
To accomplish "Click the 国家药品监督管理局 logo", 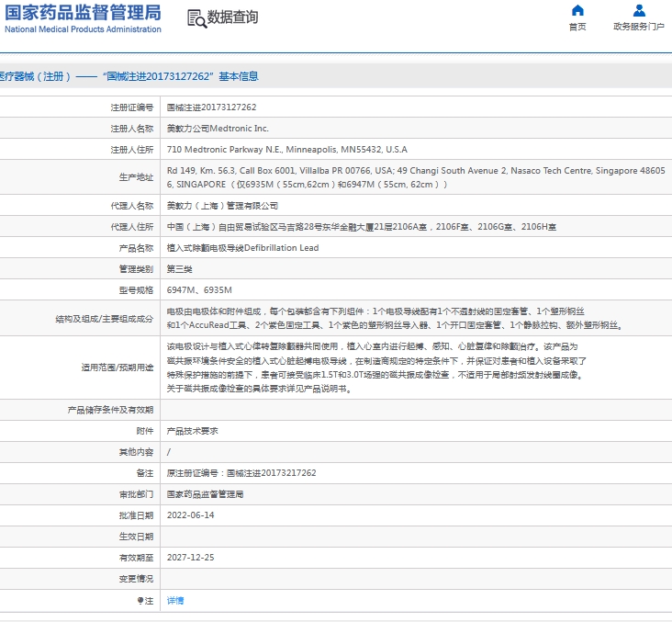I will [x=83, y=13].
